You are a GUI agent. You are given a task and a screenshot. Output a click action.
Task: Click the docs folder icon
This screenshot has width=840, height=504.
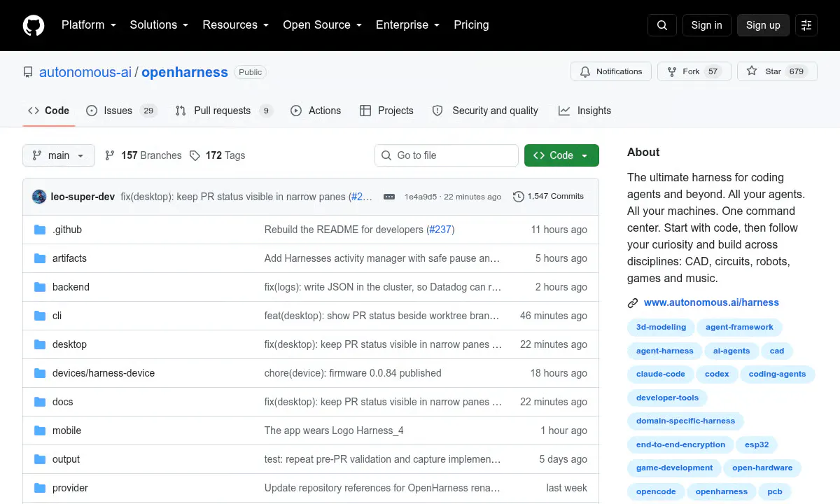[40, 402]
